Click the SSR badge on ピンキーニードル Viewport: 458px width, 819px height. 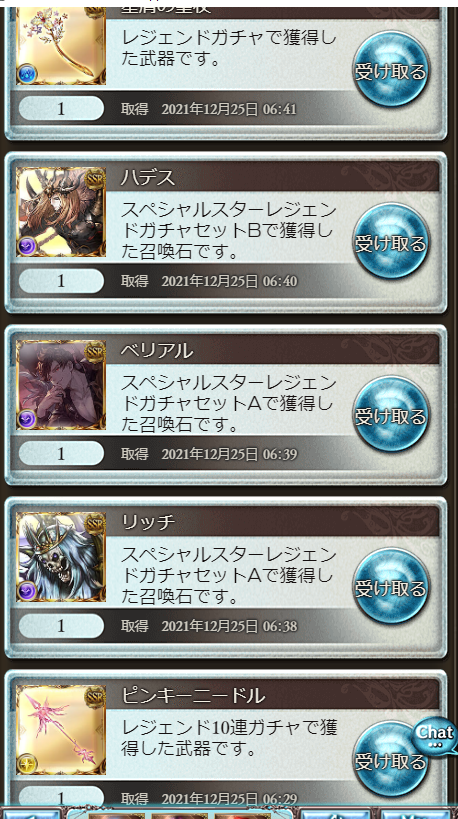(95, 696)
